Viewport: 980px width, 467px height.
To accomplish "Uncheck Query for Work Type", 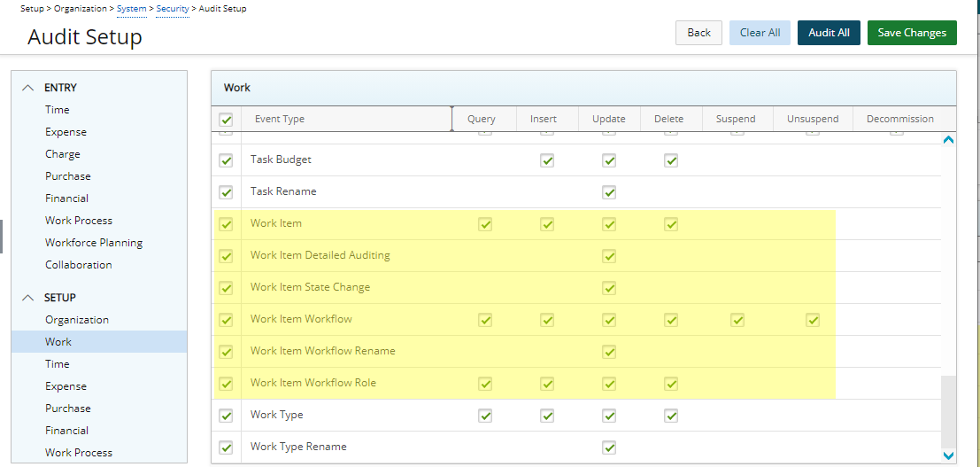I will point(485,416).
